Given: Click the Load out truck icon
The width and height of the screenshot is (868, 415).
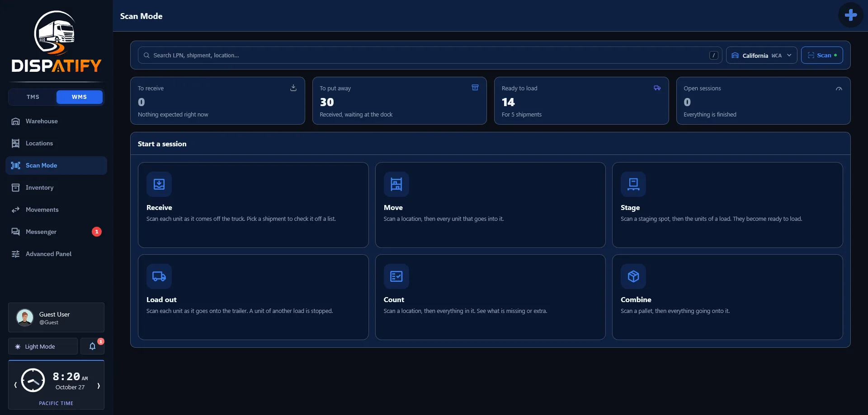Looking at the screenshot, I should pos(159,276).
